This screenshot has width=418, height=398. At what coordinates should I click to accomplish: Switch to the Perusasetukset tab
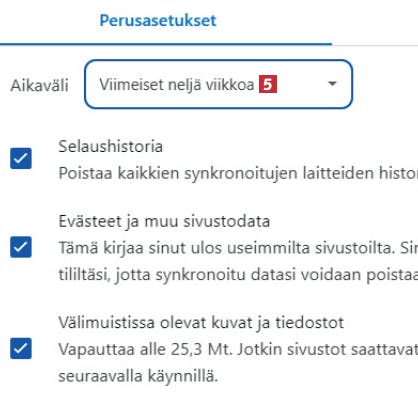pyautogui.click(x=158, y=20)
